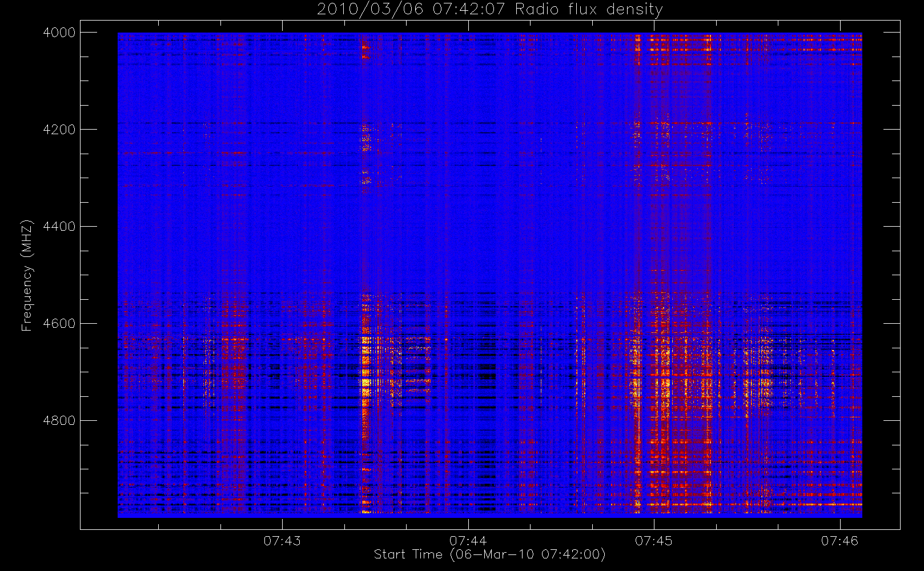Image resolution: width=924 pixels, height=571 pixels.
Task: Click the 4600 frequency tick label
Action: tap(59, 324)
